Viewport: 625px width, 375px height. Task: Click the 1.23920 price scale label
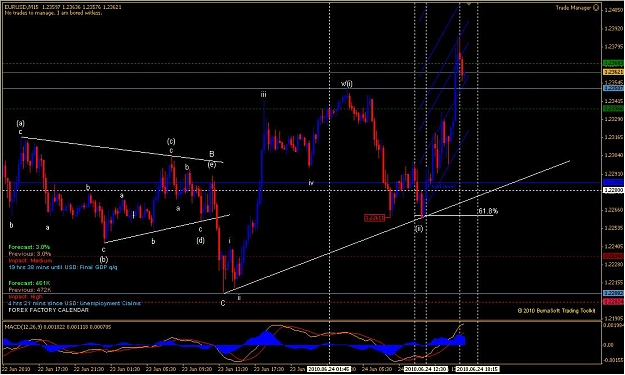613,28
